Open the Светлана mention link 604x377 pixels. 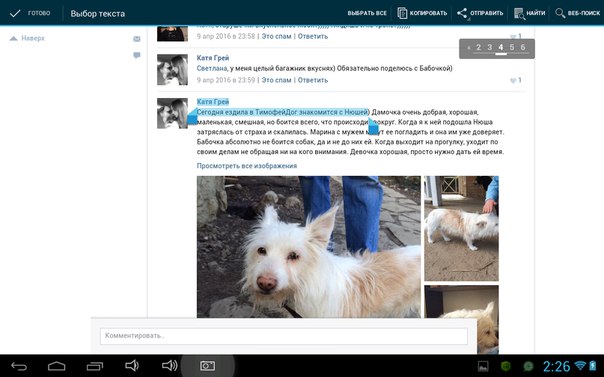pyautogui.click(x=212, y=69)
